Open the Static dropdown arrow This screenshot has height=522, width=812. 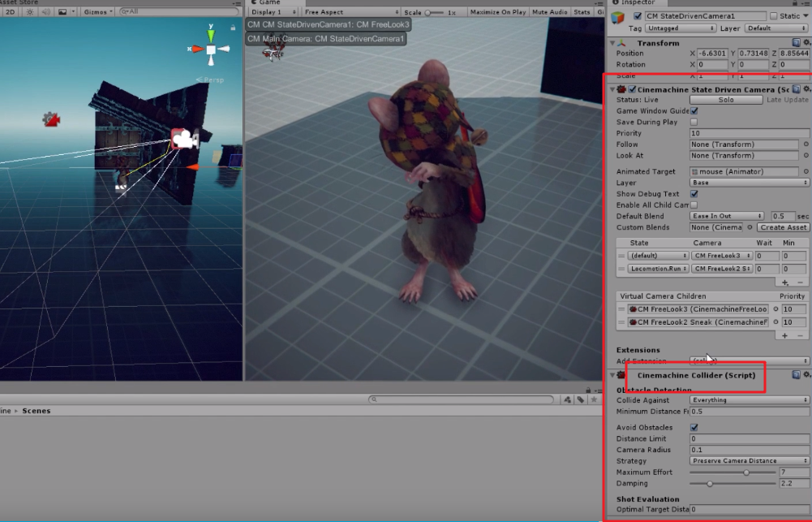tap(806, 16)
